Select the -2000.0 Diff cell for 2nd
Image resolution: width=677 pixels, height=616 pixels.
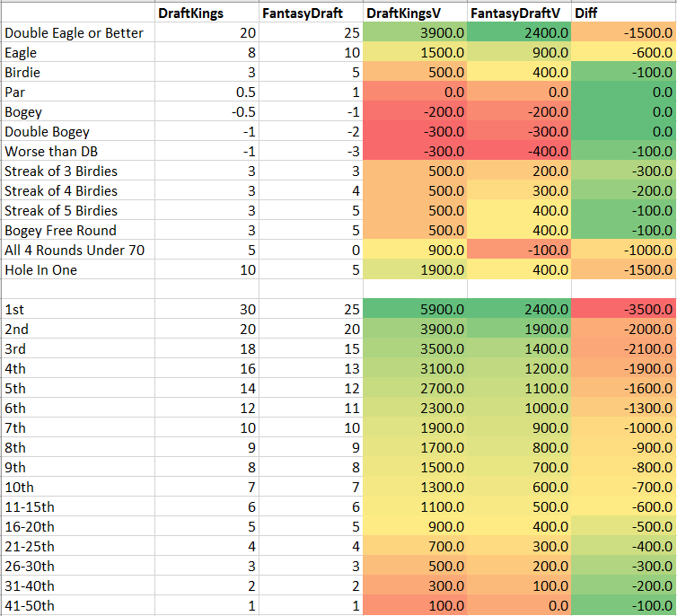(x=623, y=330)
